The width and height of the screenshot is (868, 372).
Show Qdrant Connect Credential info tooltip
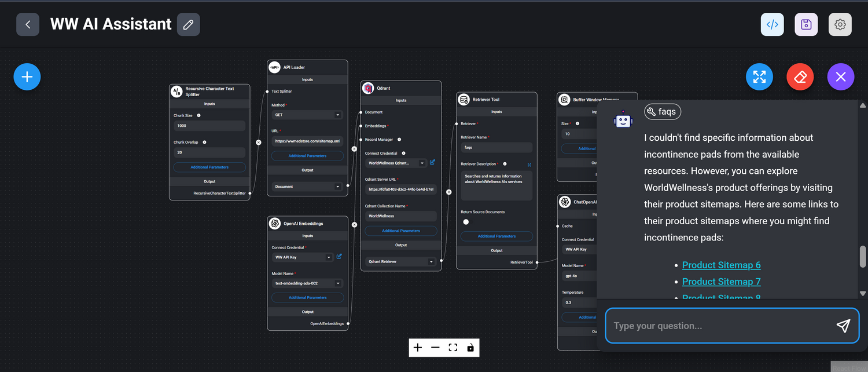(x=403, y=154)
